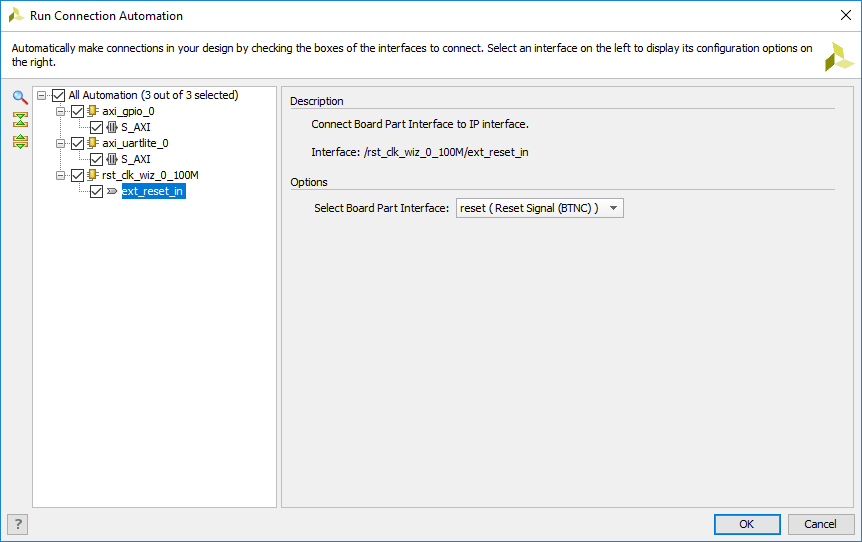Uncheck the All Automation checkbox
The width and height of the screenshot is (862, 542).
click(58, 95)
